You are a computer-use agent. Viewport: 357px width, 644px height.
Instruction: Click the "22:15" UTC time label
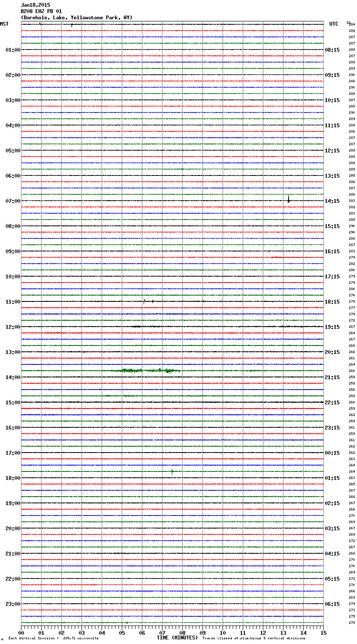click(332, 403)
